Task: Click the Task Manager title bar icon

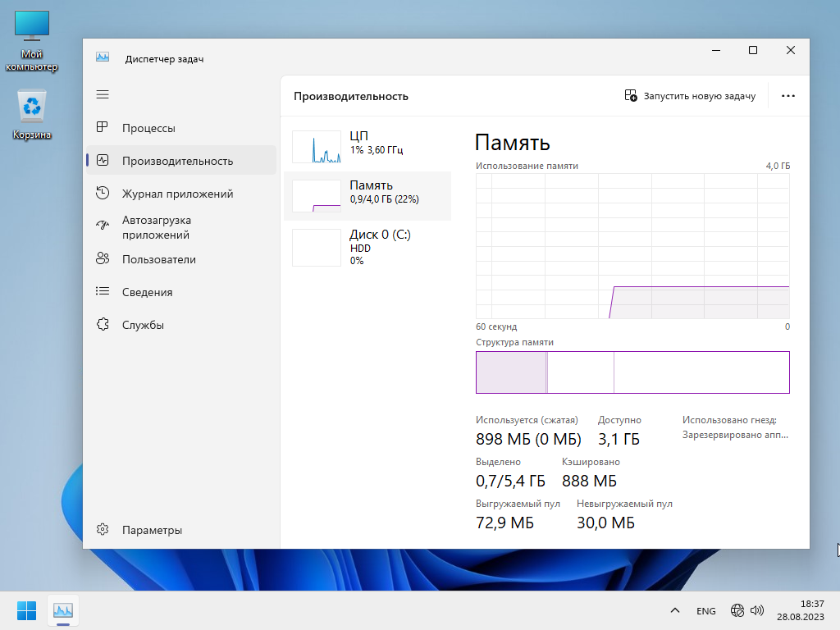Action: click(103, 57)
